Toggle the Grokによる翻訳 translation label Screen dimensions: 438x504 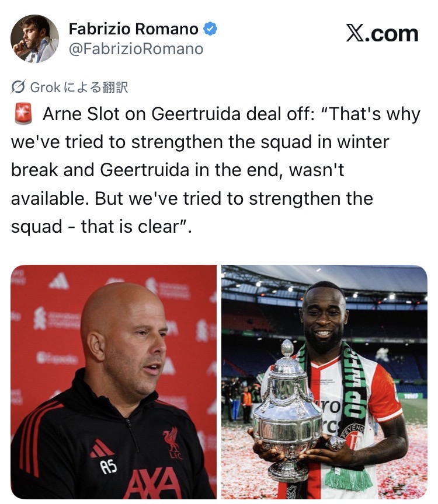pos(79,87)
